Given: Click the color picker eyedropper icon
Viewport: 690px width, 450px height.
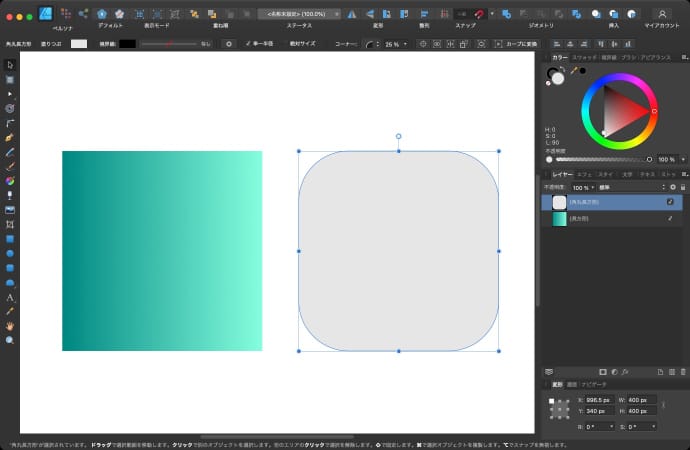Looking at the screenshot, I should 573,71.
